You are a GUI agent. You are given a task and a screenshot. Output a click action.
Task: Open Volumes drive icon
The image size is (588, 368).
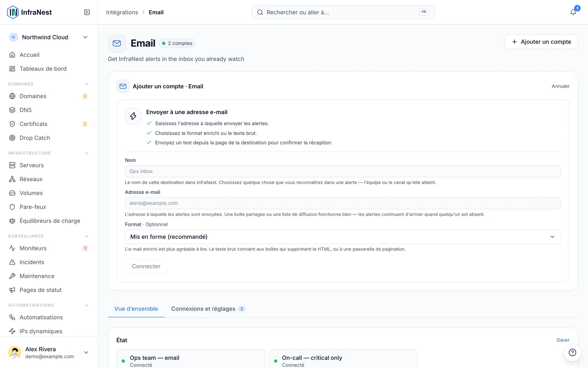(x=12, y=193)
